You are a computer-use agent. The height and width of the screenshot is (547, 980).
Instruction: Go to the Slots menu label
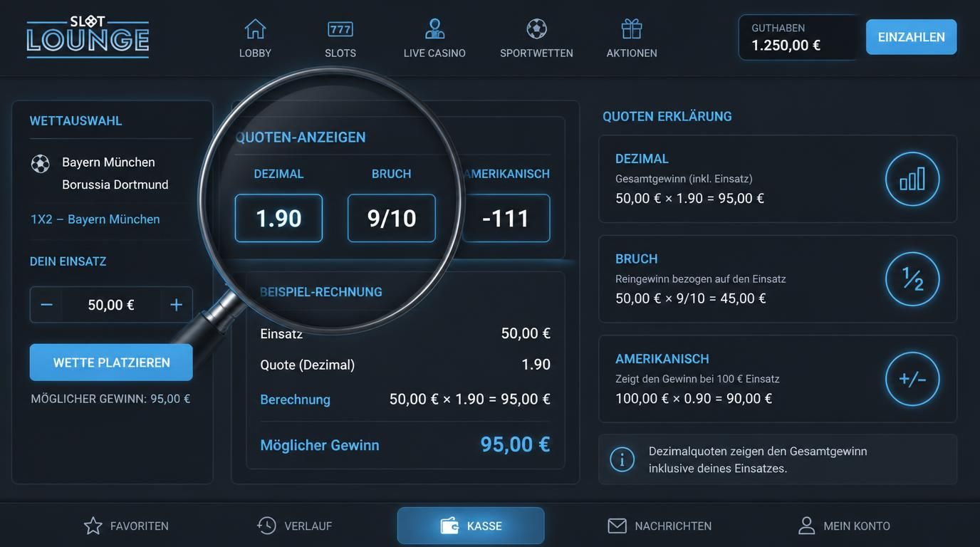340,53
